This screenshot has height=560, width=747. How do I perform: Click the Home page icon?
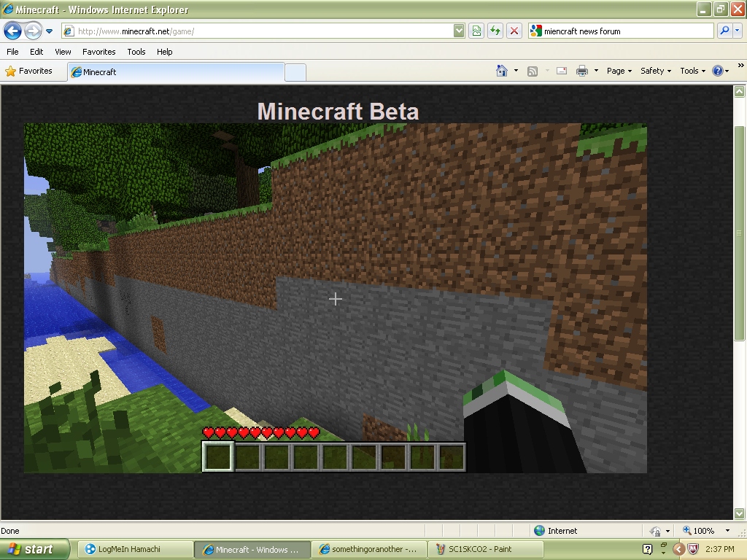click(x=502, y=71)
